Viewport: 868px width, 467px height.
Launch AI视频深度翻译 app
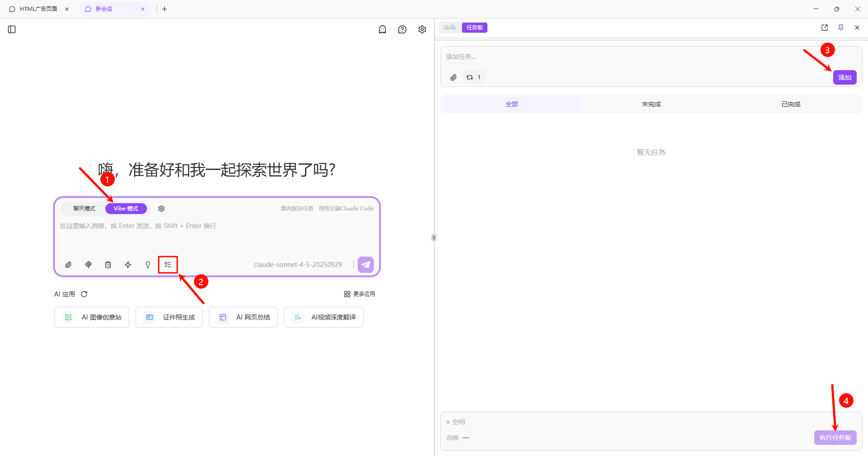click(x=324, y=317)
